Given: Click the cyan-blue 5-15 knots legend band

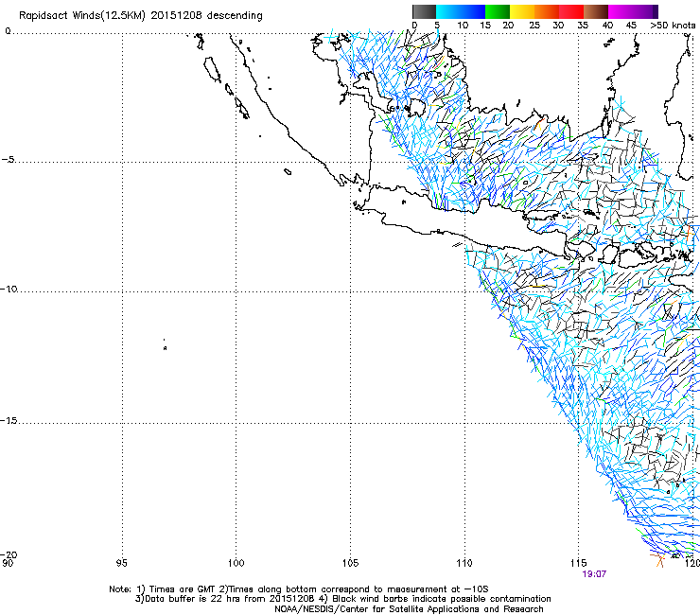Looking at the screenshot, I should click(461, 11).
